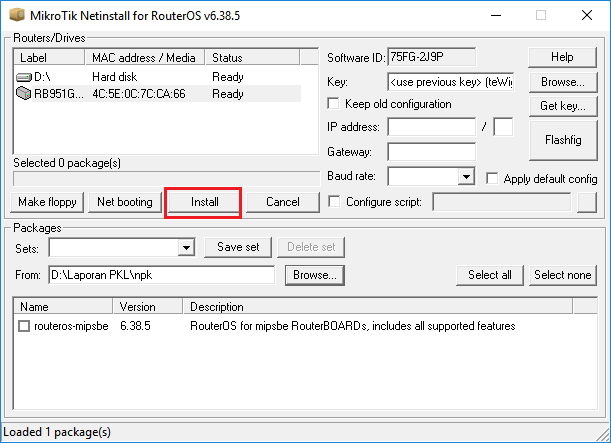Open the Baud rate dropdown
This screenshot has width=611, height=443.
point(466,177)
